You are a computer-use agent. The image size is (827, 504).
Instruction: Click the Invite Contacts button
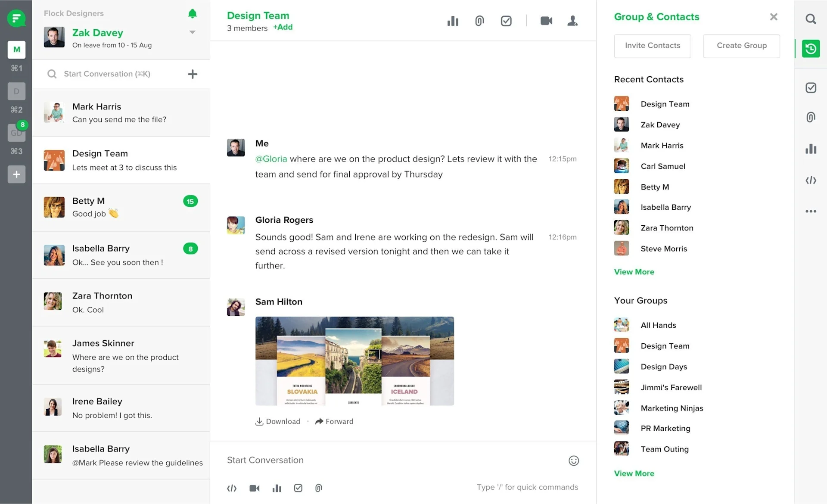[652, 46]
